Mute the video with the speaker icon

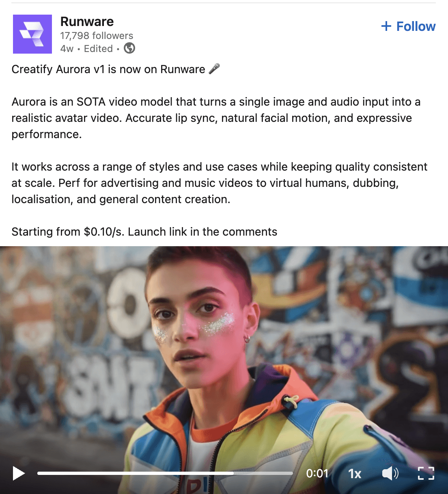tap(390, 473)
